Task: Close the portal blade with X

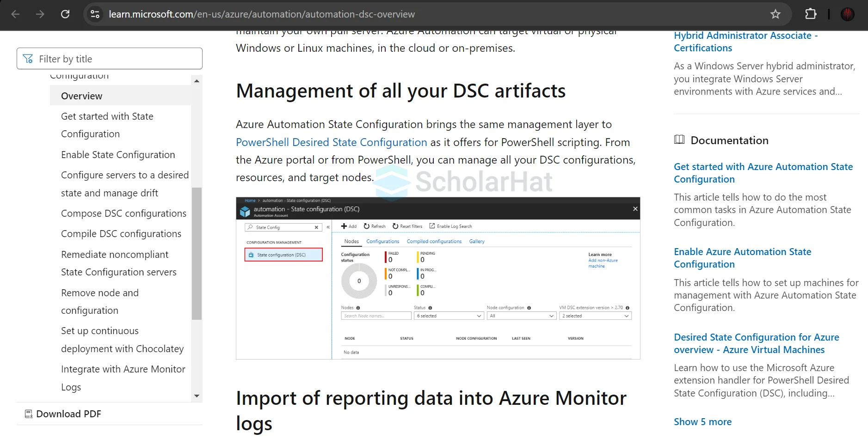Action: (635, 209)
